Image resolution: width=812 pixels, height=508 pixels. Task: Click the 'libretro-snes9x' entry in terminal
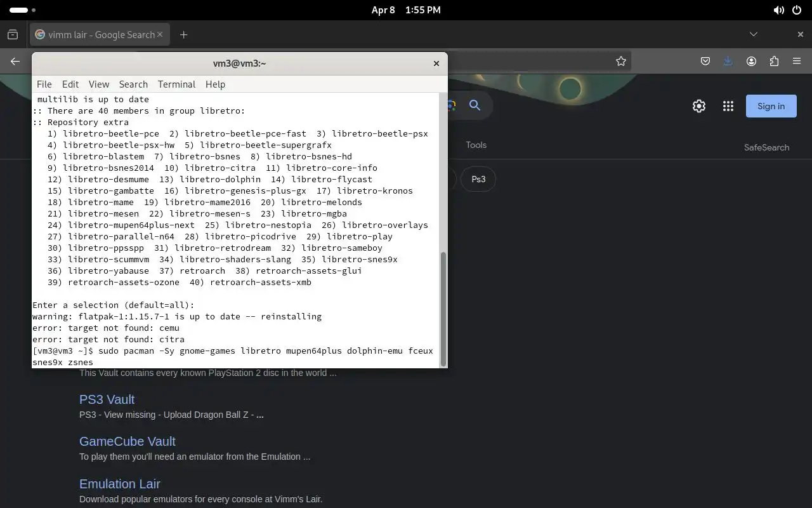pyautogui.click(x=360, y=259)
